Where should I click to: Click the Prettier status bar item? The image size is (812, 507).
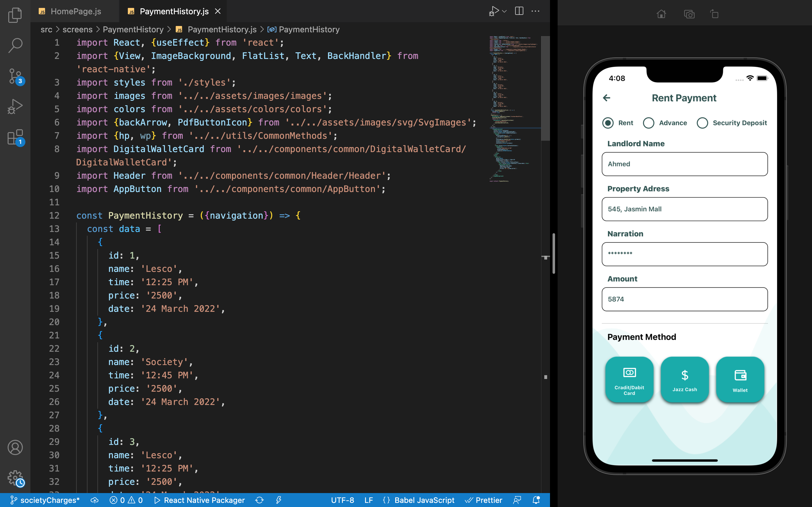pyautogui.click(x=482, y=500)
